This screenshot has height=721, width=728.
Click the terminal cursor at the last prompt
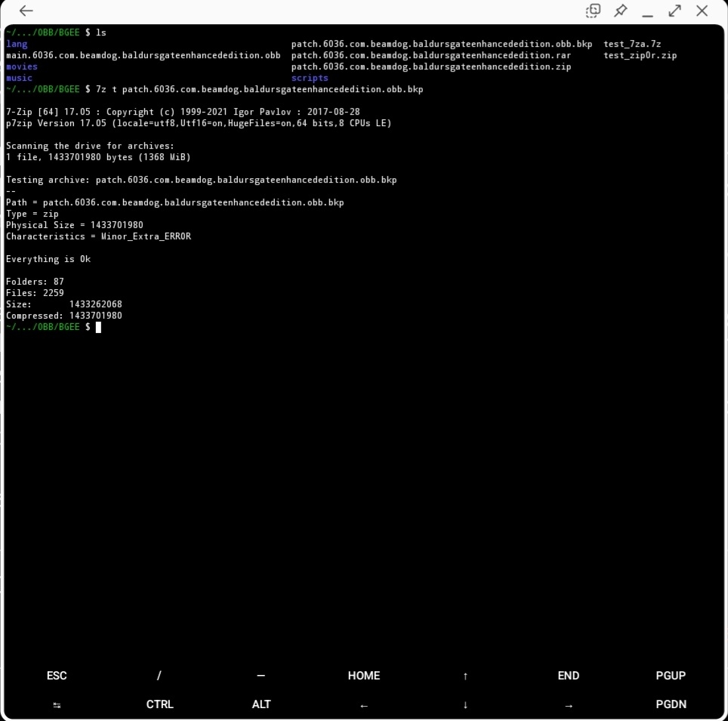tap(98, 327)
